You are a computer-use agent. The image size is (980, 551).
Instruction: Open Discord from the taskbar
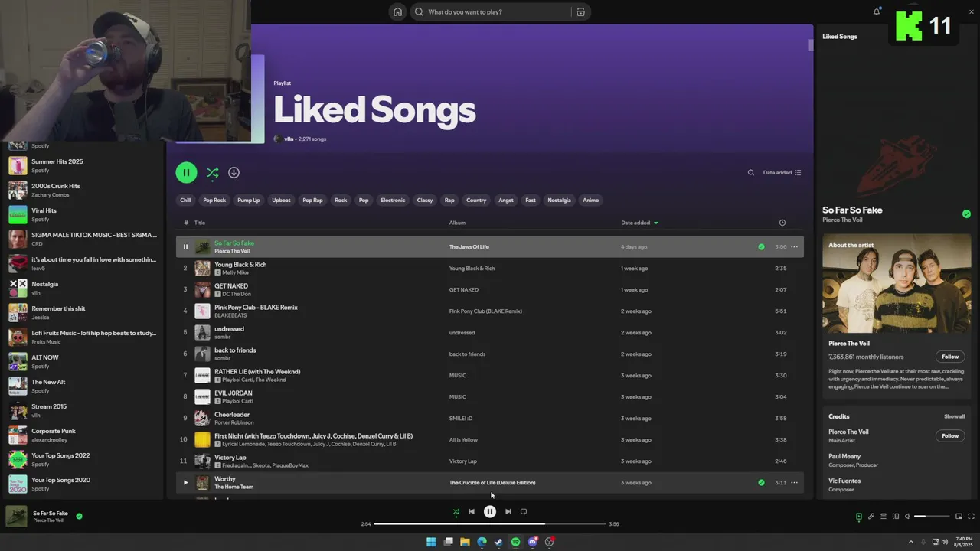[532, 542]
